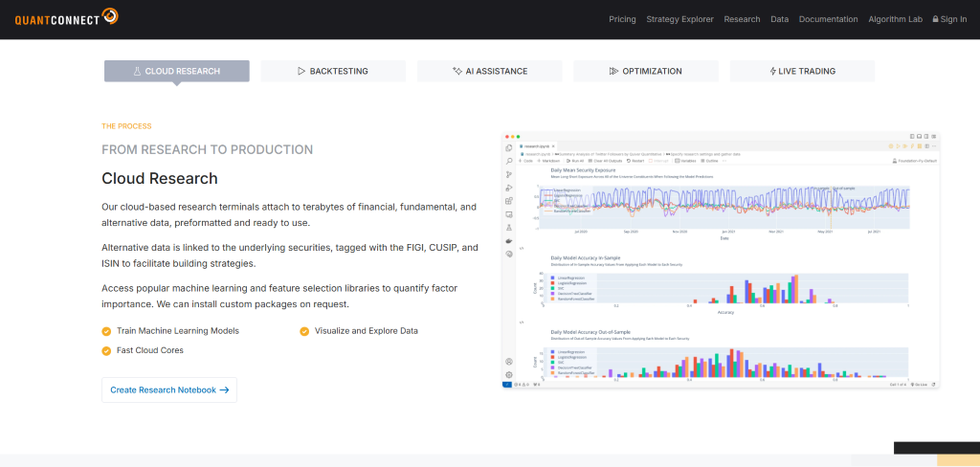Click the 'Train Machine Learning Models' text
Viewport: 980px width, 467px height.
click(x=178, y=331)
